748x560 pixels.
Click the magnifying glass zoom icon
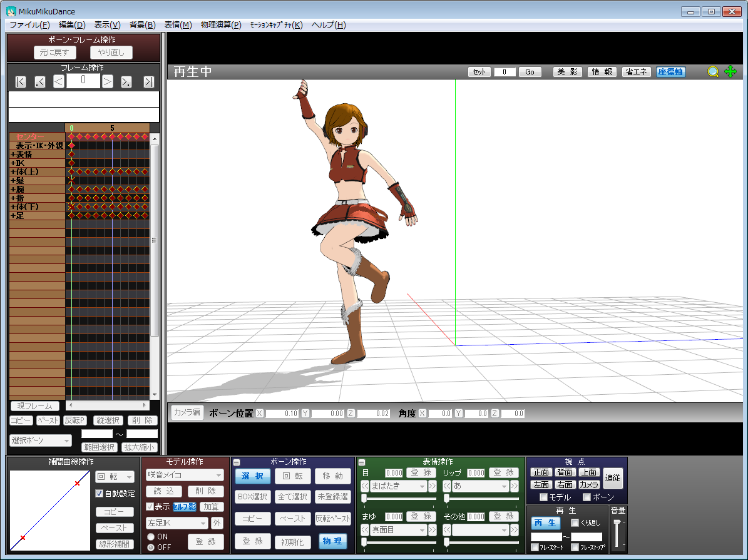click(x=713, y=72)
